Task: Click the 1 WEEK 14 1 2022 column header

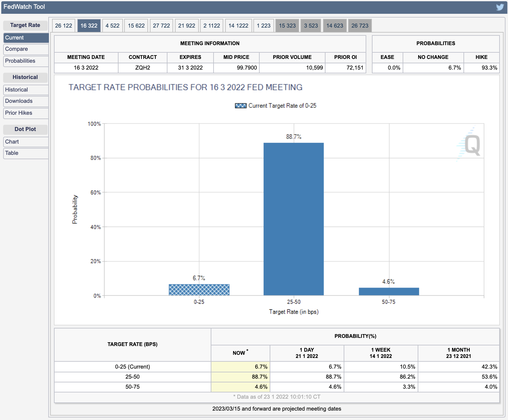Action: [x=381, y=353]
